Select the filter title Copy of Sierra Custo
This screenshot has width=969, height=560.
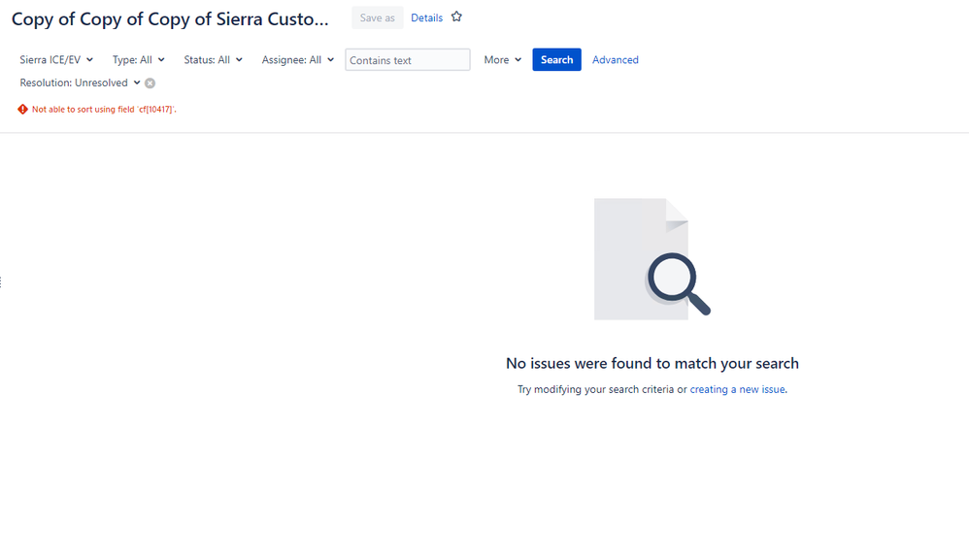[x=169, y=18]
